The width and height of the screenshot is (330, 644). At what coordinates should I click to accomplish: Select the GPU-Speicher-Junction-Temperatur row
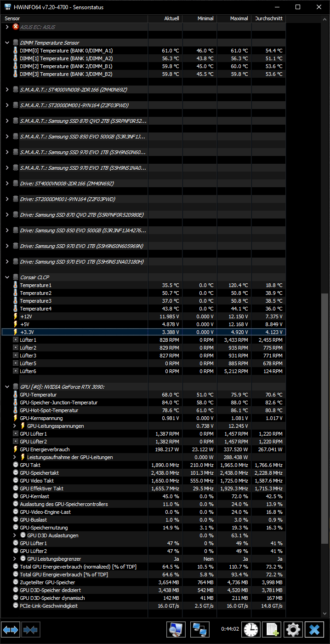pyautogui.click(x=143, y=402)
